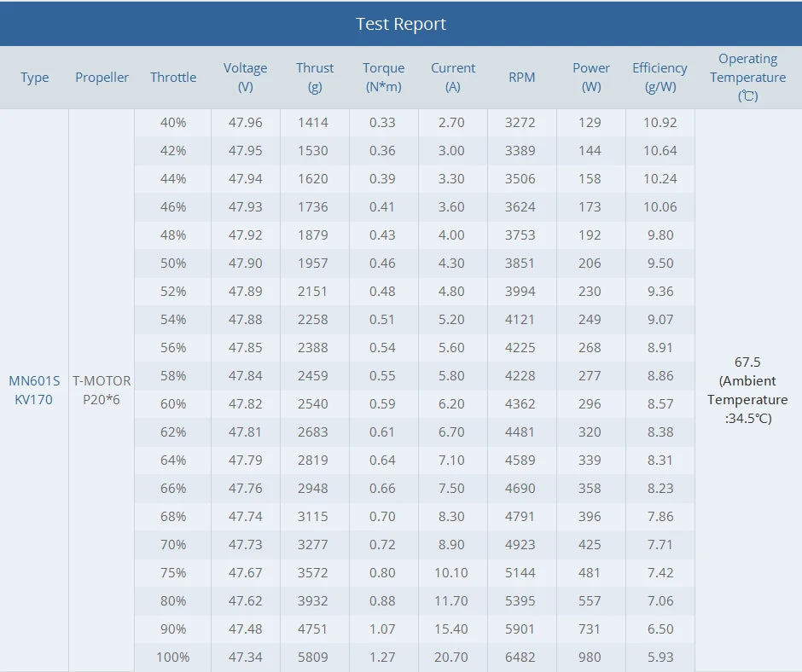Select the 6482 RPM value
Image resolution: width=802 pixels, height=672 pixels.
520,658
